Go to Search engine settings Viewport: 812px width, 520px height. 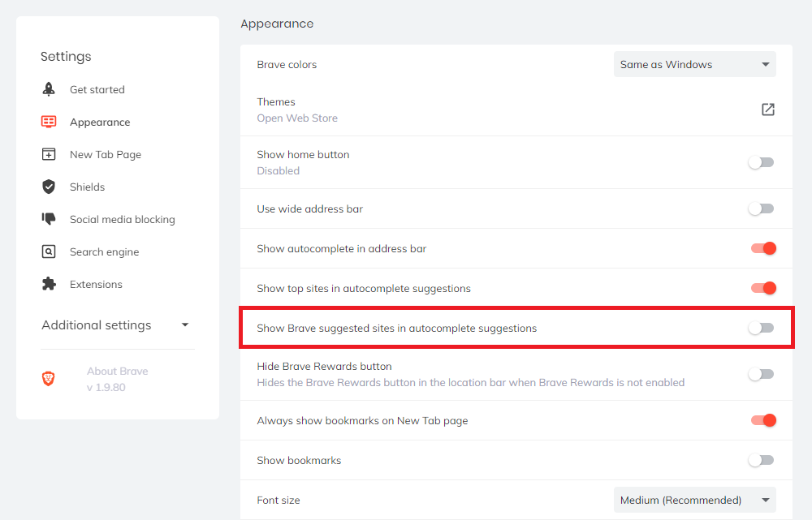tap(104, 252)
